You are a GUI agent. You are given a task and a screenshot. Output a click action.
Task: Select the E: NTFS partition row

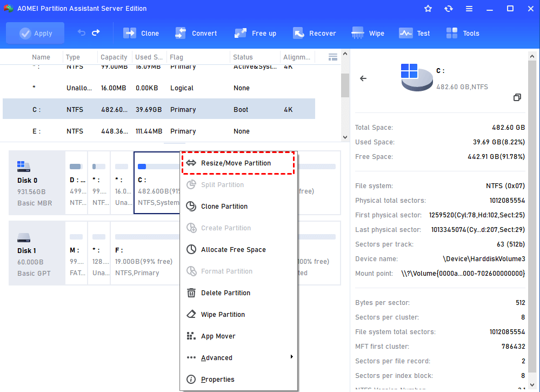pyautogui.click(x=159, y=131)
